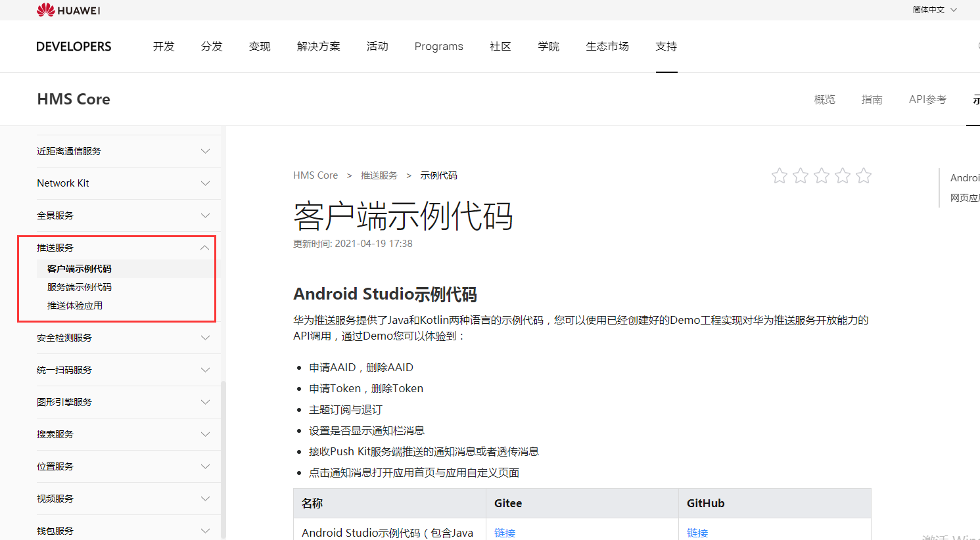The width and height of the screenshot is (980, 540).
Task: Open the 学院 menu
Action: coord(548,47)
